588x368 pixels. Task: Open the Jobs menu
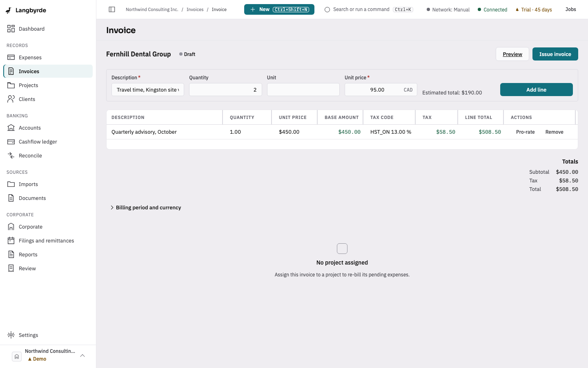pyautogui.click(x=571, y=9)
